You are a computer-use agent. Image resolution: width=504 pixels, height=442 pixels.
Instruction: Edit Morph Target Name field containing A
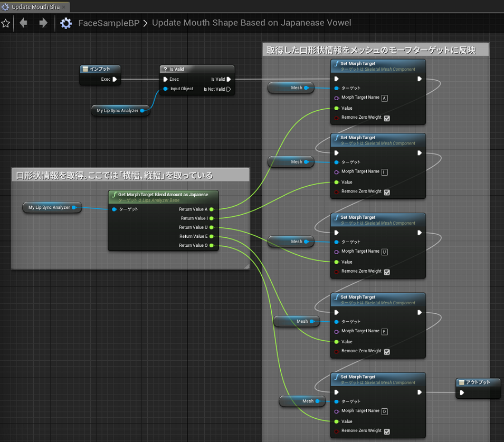tap(384, 98)
